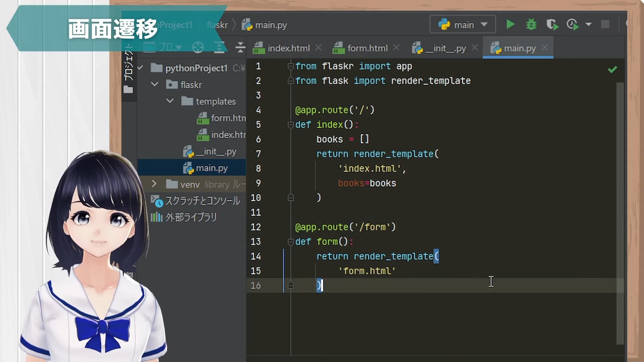The width and height of the screenshot is (644, 362).
Task: Click the gray stop button
Action: click(x=605, y=24)
